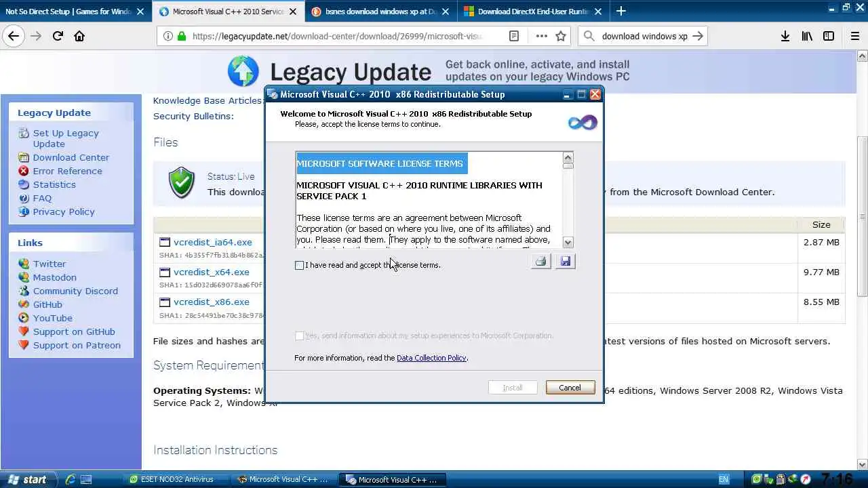The image size is (868, 488).
Task: Reload the page with the refresh icon
Action: coord(58,36)
